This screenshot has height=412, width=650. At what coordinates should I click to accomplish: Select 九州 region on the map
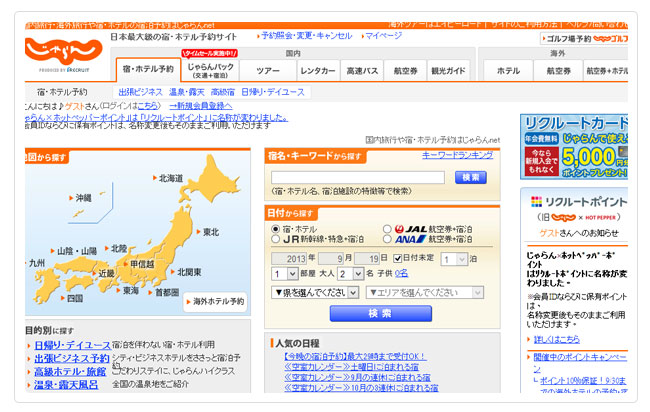pyautogui.click(x=36, y=263)
